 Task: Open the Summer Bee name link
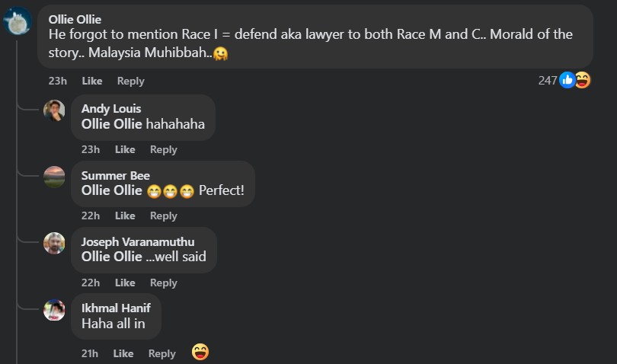116,175
